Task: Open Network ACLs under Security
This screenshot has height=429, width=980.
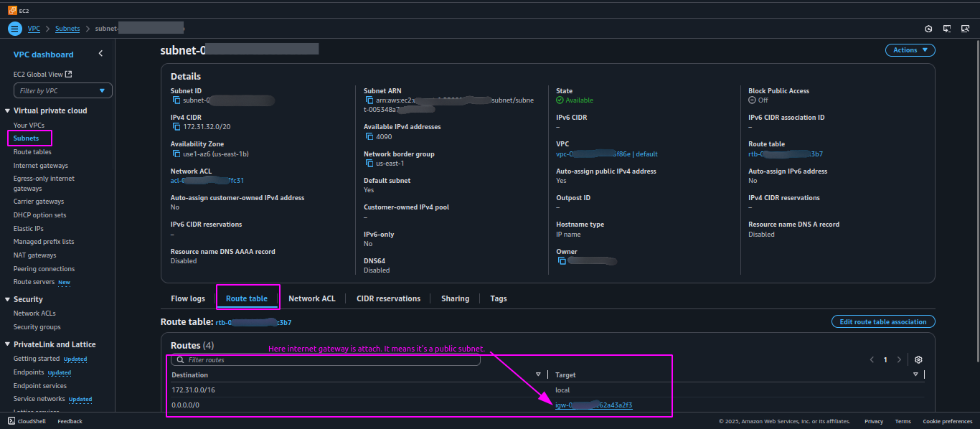Action: (x=34, y=313)
